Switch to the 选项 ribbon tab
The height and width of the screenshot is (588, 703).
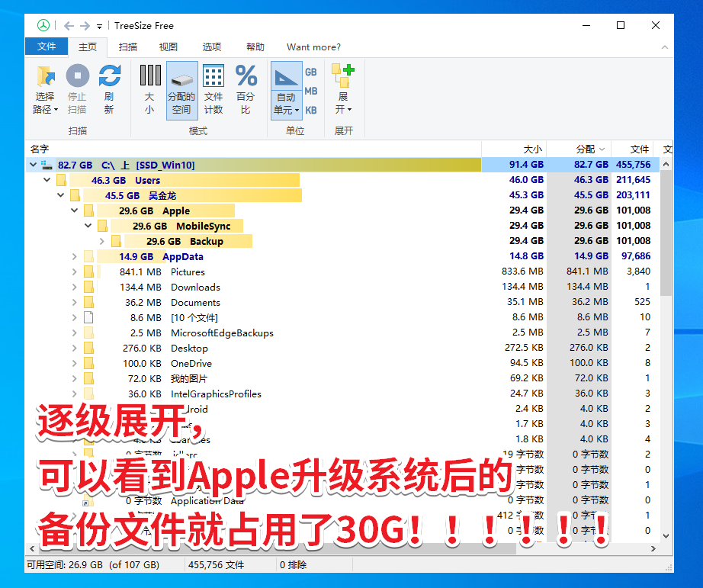click(x=212, y=47)
